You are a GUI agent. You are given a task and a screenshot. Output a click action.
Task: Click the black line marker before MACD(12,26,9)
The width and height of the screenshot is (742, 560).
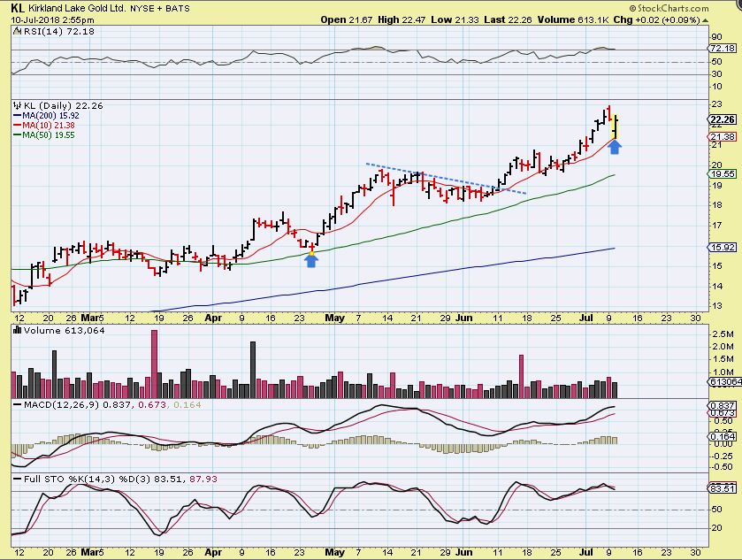point(18,405)
